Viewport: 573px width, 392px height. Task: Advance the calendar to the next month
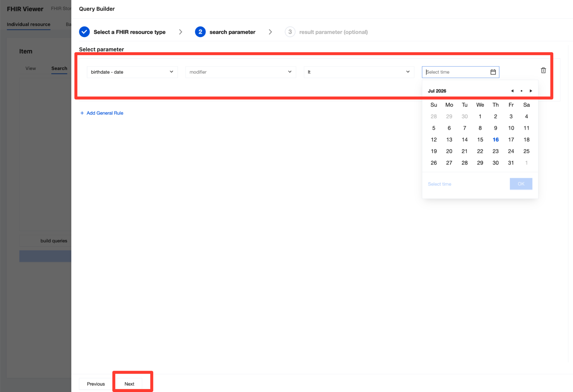click(x=531, y=91)
